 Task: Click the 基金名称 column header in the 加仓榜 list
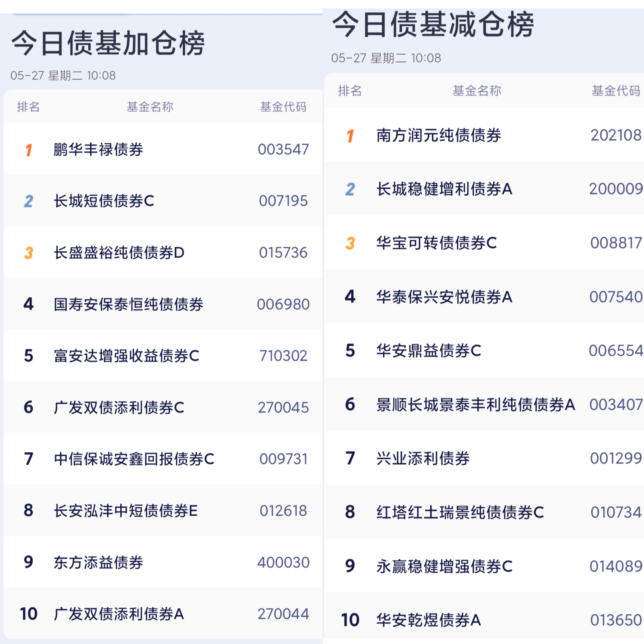click(150, 107)
